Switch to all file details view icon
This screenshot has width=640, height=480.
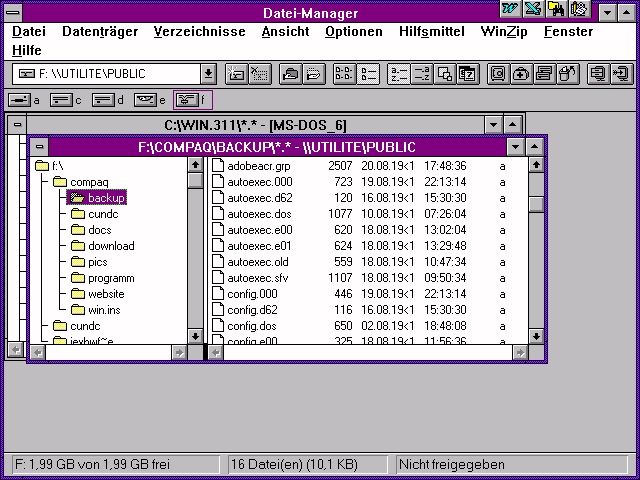pos(368,74)
